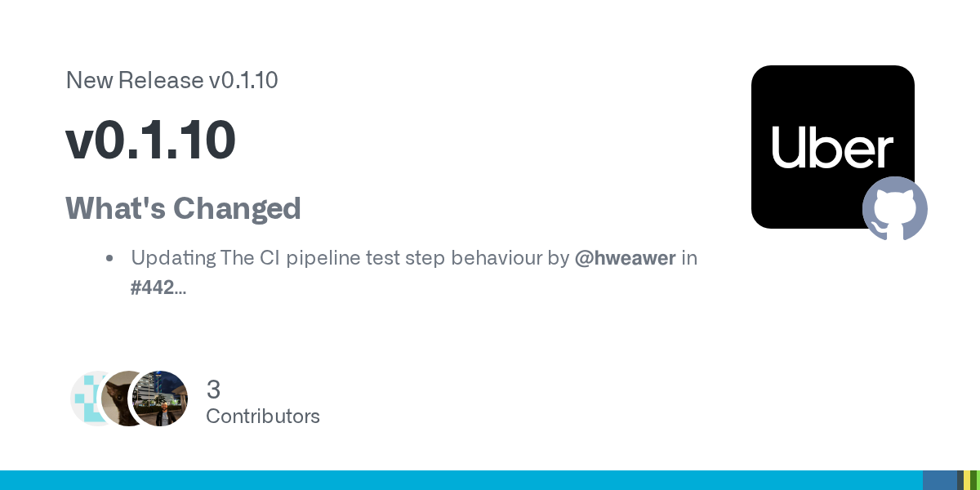Click the contributor count number 3
The height and width of the screenshot is (490, 980).
[213, 390]
